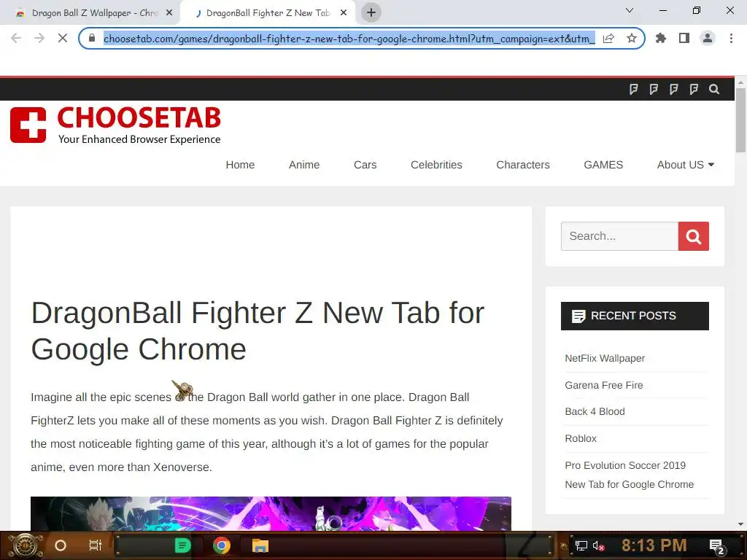This screenshot has height=560, width=747.
Task: Open Cars category in navigation
Action: 365,165
